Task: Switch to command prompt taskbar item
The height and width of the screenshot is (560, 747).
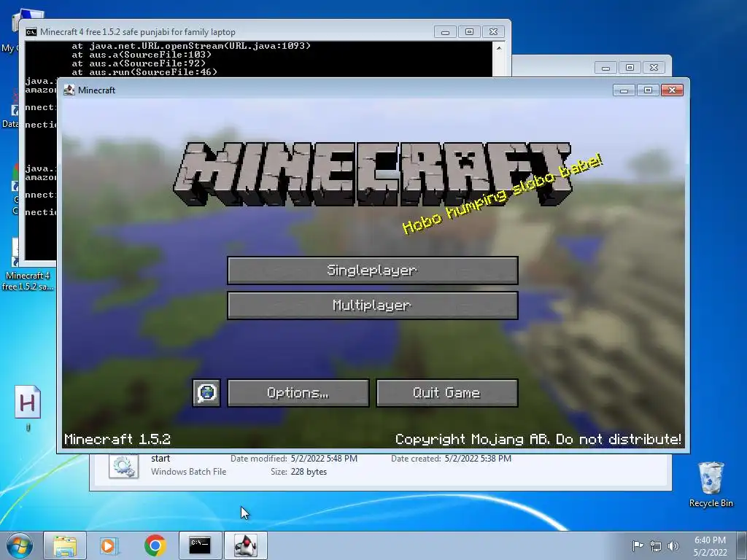Action: (x=200, y=545)
